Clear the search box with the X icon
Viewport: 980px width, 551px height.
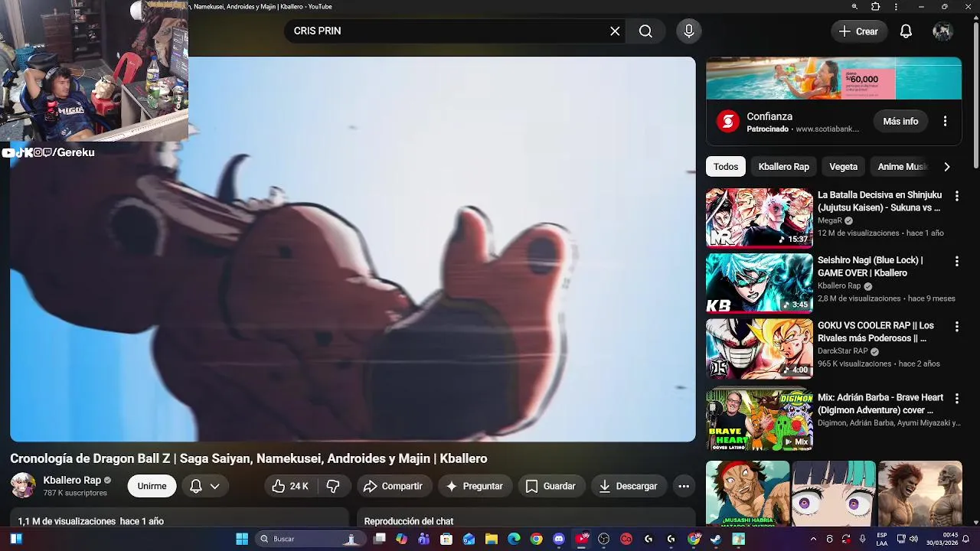coord(615,31)
